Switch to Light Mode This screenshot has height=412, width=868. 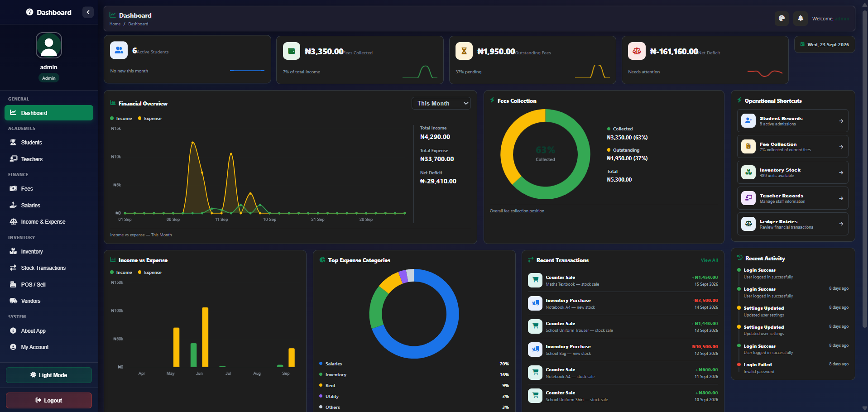pyautogui.click(x=49, y=375)
